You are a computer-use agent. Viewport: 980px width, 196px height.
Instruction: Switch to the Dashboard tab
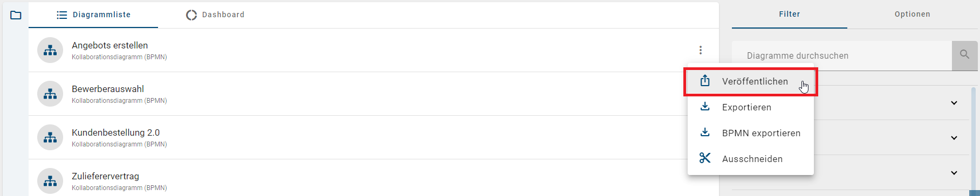215,15
